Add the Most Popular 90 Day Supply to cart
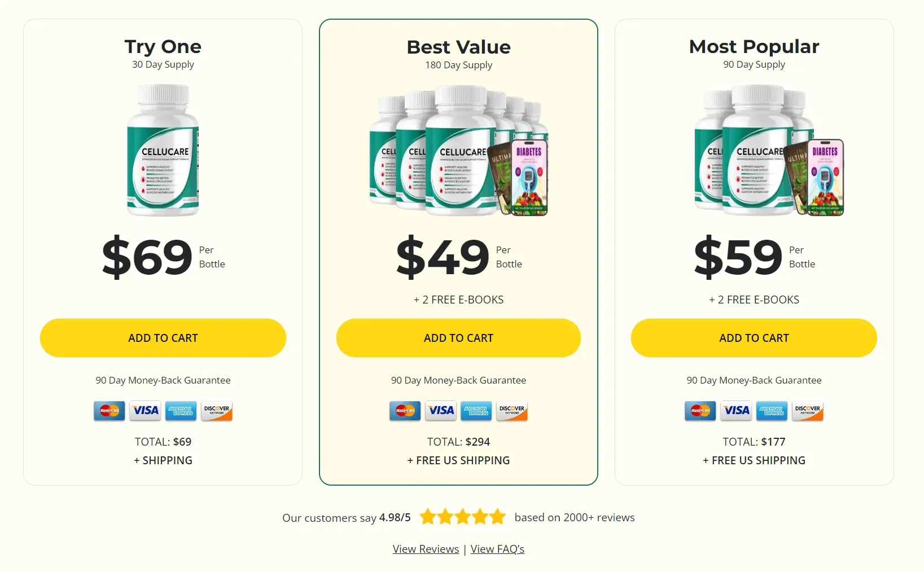Image resolution: width=924 pixels, height=572 pixels. tap(754, 338)
